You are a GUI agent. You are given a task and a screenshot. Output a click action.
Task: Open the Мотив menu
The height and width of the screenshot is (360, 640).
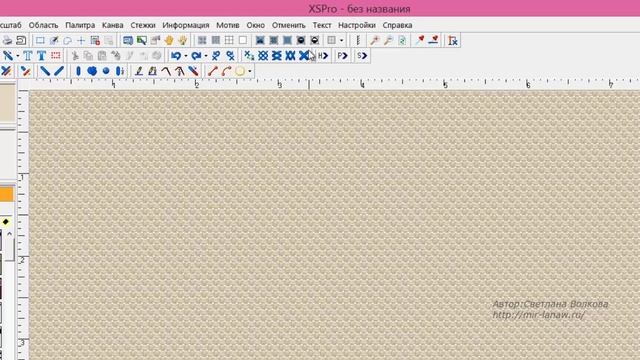(x=228, y=25)
